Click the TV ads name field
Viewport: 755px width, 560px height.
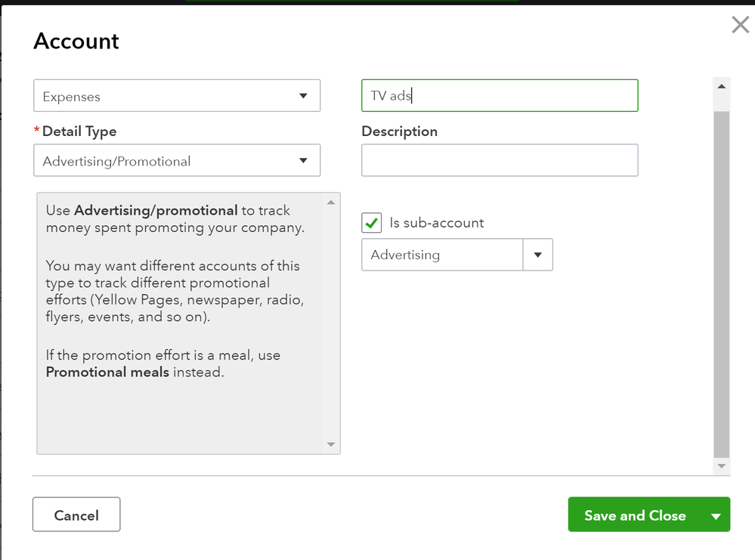[500, 96]
